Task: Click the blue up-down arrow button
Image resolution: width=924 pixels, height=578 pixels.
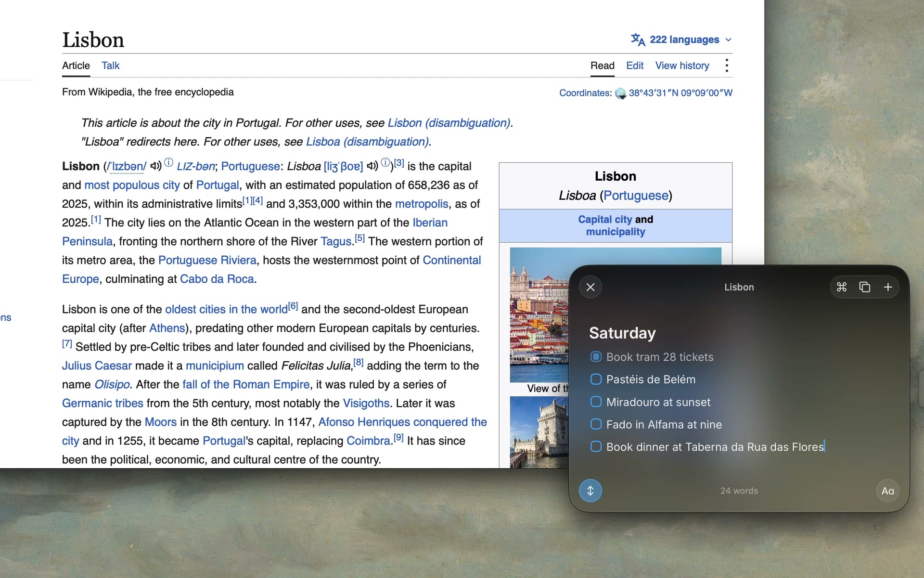Action: pyautogui.click(x=590, y=491)
